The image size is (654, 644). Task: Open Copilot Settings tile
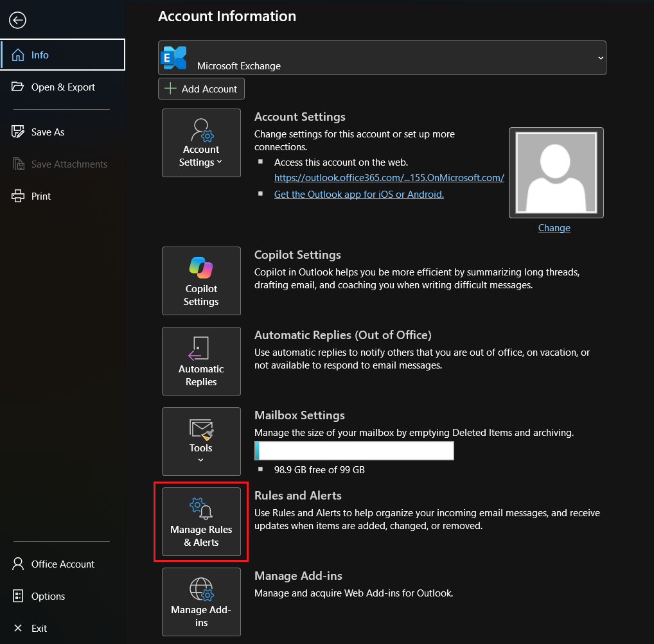pos(201,281)
